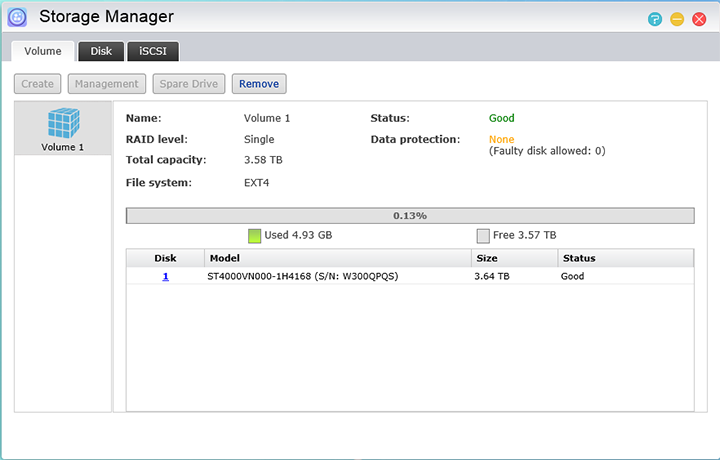The width and height of the screenshot is (720, 460).
Task: Open disk 1 link in table
Action: click(165, 276)
